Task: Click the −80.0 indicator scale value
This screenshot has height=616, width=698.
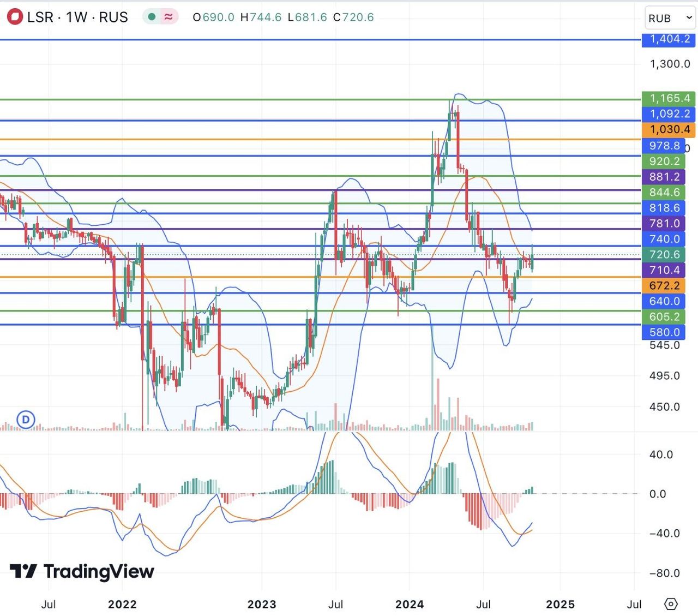Action: point(664,573)
